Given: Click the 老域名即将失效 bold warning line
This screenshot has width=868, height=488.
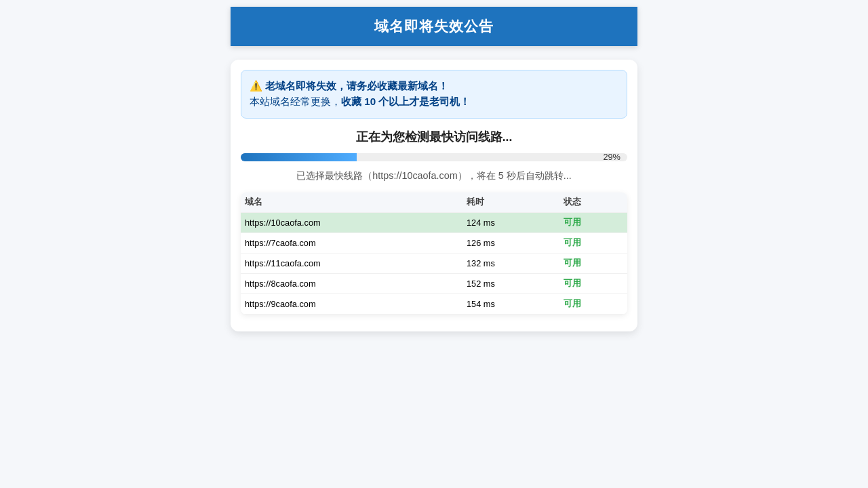Looking at the screenshot, I should [x=356, y=86].
